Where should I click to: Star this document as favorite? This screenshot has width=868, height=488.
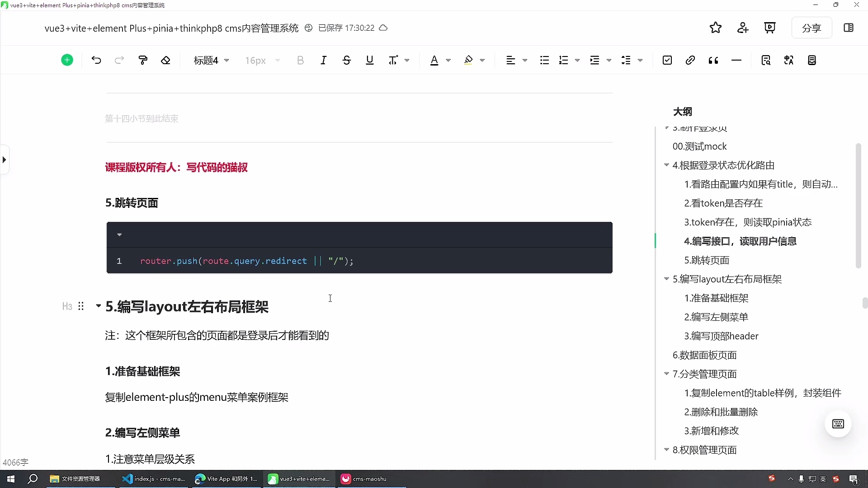click(x=716, y=28)
